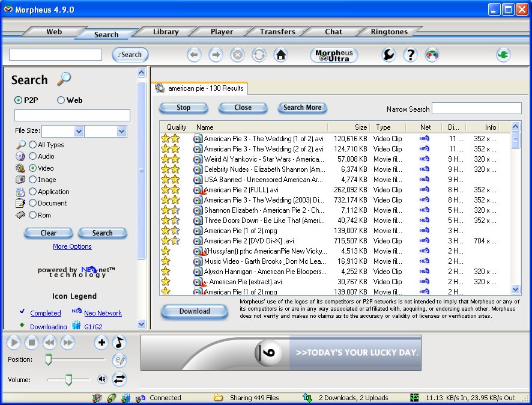
Task: Select the Document radio button
Action: click(32, 203)
